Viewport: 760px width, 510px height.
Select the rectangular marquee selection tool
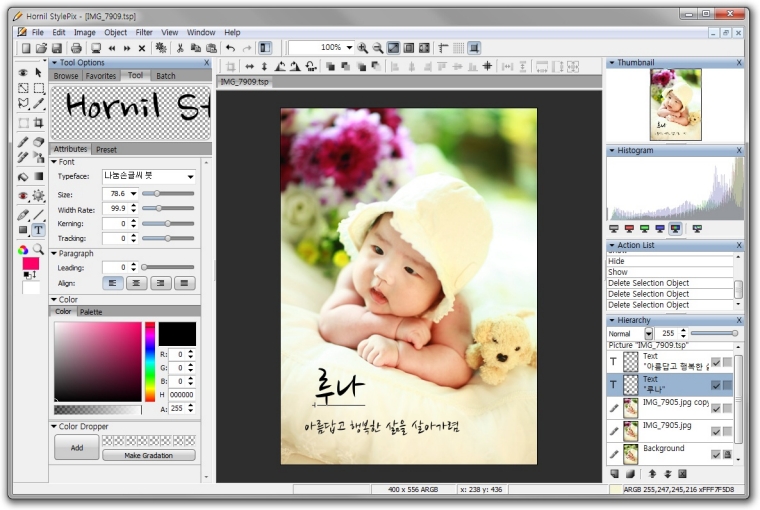click(x=38, y=88)
